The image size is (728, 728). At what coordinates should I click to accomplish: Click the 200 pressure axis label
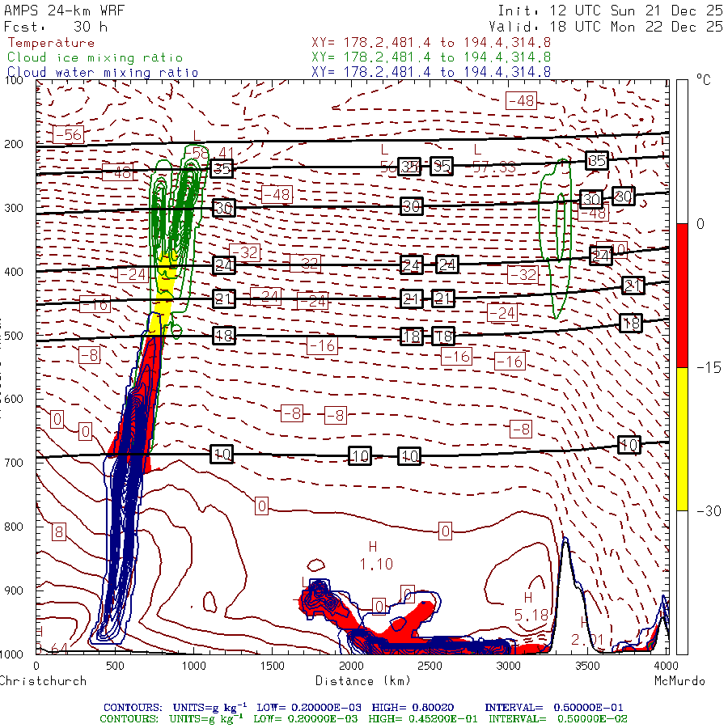tap(14, 145)
